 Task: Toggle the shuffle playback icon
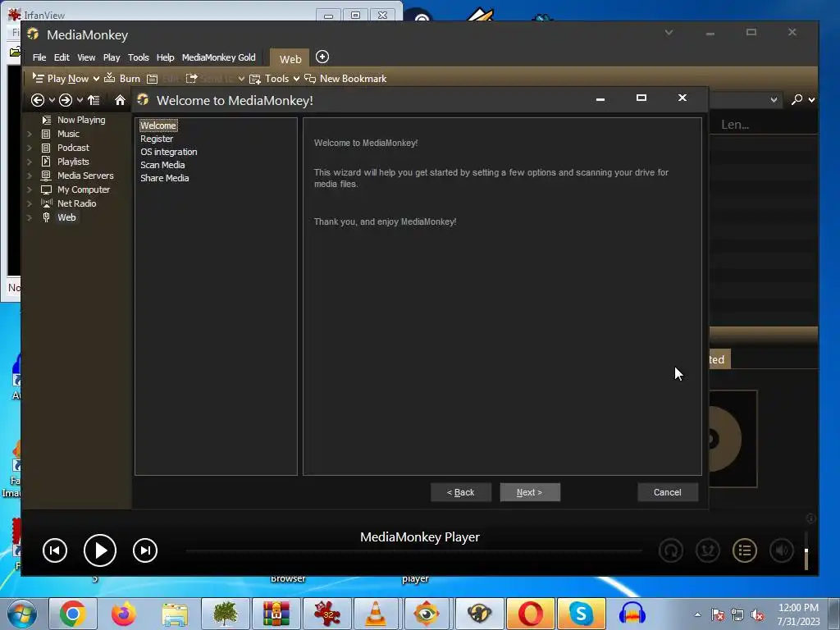click(x=708, y=550)
